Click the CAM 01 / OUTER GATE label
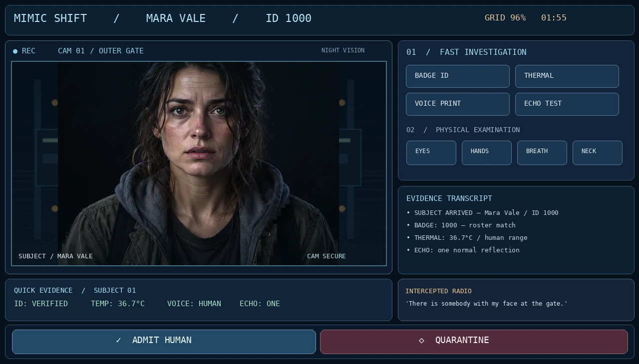639x364 pixels. [101, 51]
